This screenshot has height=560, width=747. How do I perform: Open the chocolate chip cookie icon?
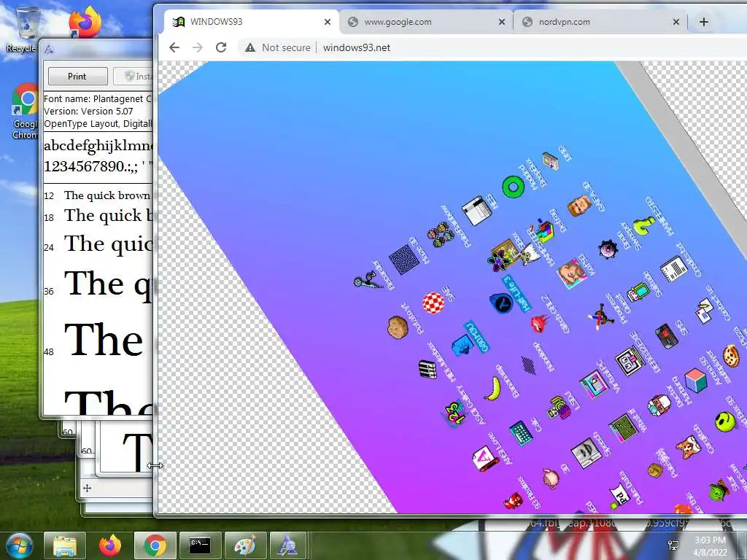coord(731,356)
